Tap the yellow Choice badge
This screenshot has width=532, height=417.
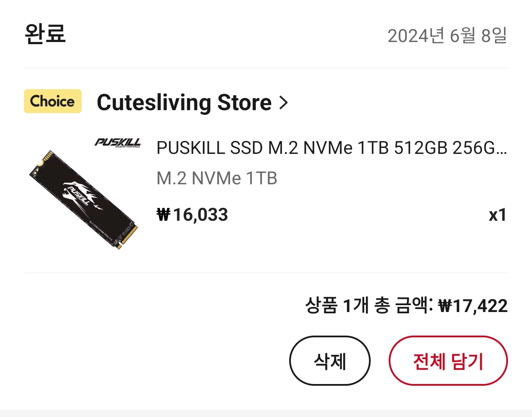[52, 101]
